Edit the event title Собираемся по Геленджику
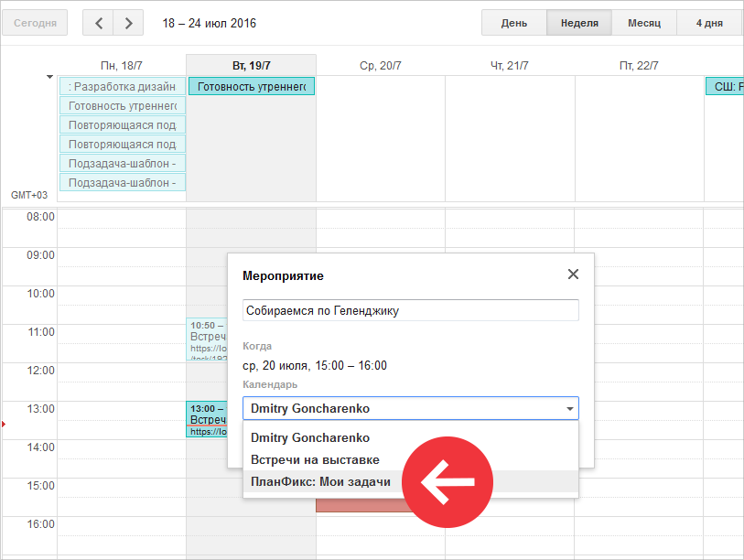The height and width of the screenshot is (560, 744). 410,310
